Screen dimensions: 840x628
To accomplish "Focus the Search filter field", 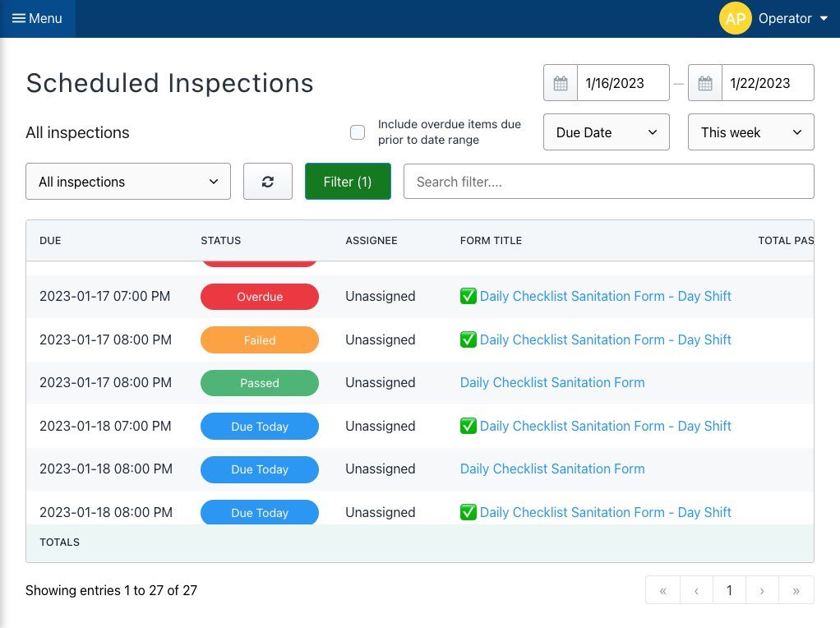I will [x=608, y=182].
